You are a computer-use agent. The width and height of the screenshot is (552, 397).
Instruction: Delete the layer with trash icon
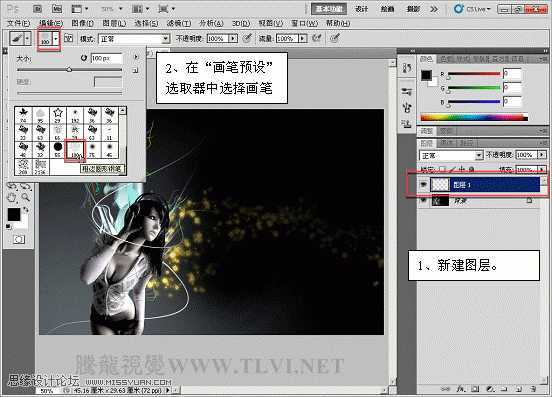[534, 389]
